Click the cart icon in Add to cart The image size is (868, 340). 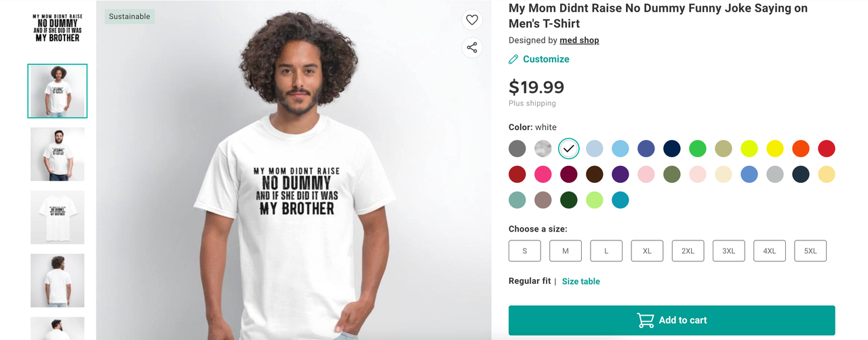coord(645,320)
